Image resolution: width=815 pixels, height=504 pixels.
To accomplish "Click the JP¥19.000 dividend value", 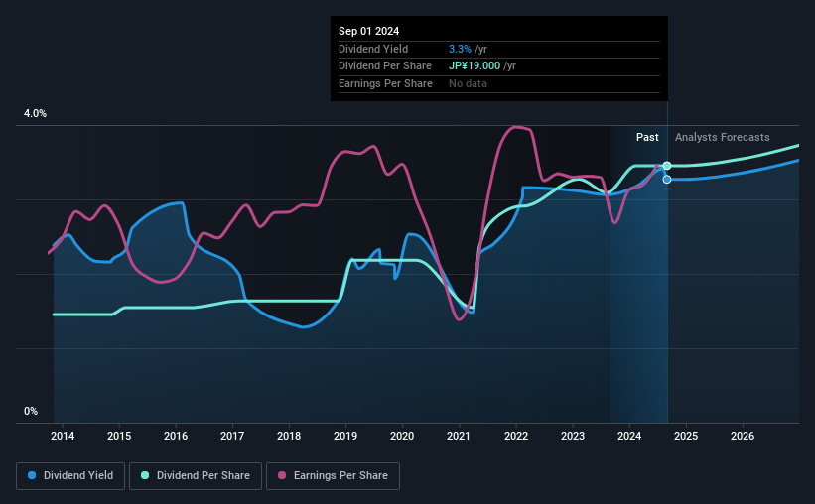I will [475, 66].
